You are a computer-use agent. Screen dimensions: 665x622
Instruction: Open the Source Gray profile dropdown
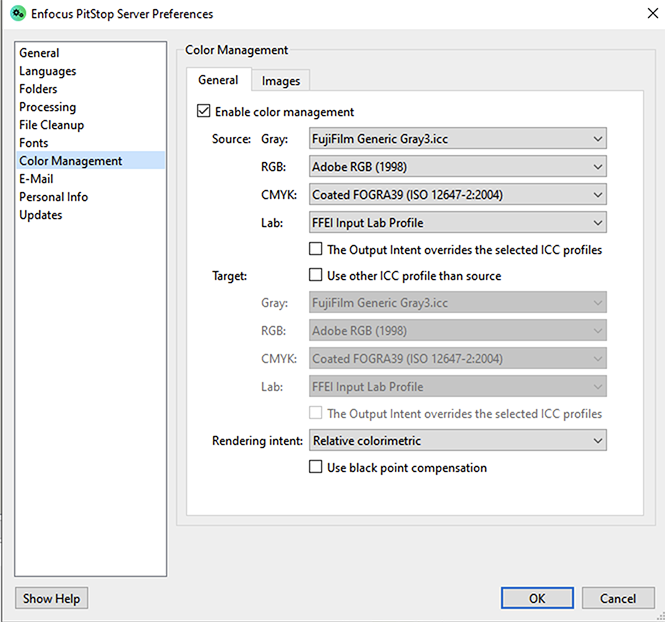[x=458, y=139]
